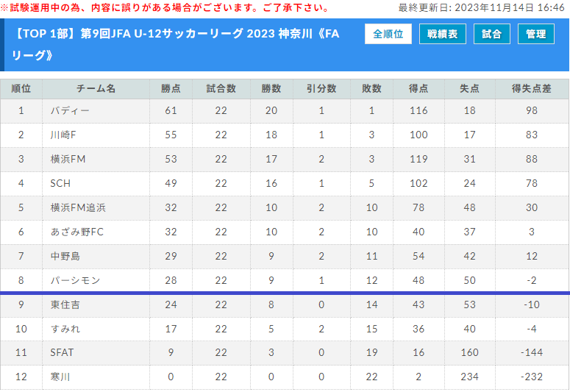Select team 横浜FM追浜

click(78, 207)
